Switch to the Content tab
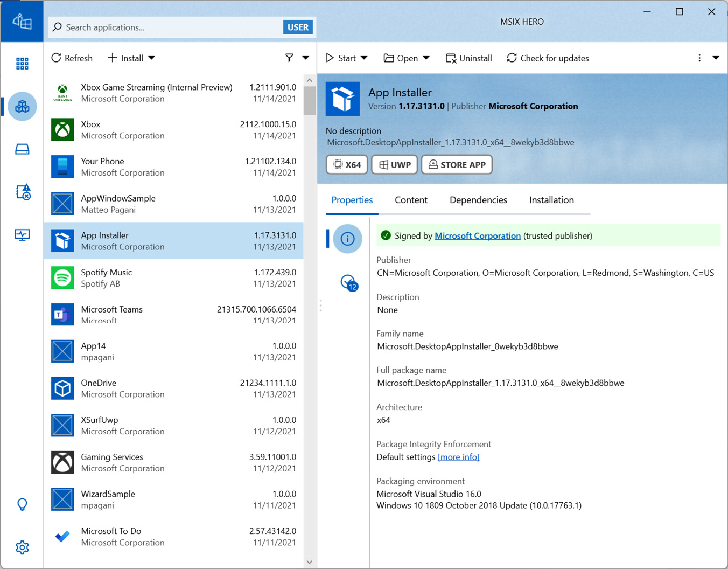 [411, 200]
